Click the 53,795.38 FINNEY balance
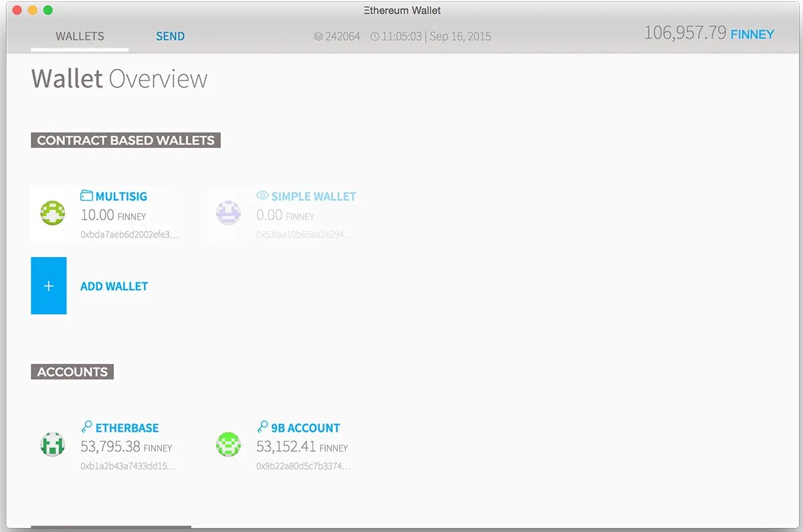This screenshot has width=803, height=532. pos(126,446)
